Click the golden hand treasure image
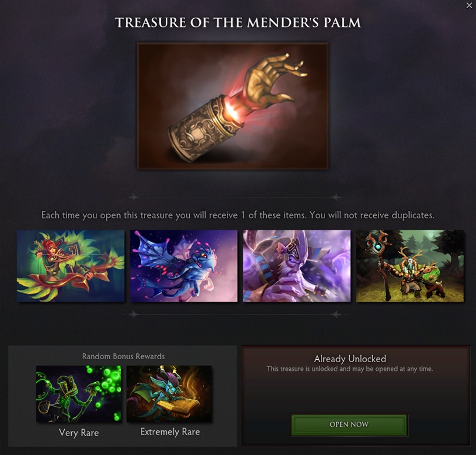This screenshot has height=455, width=476. pyautogui.click(x=233, y=106)
